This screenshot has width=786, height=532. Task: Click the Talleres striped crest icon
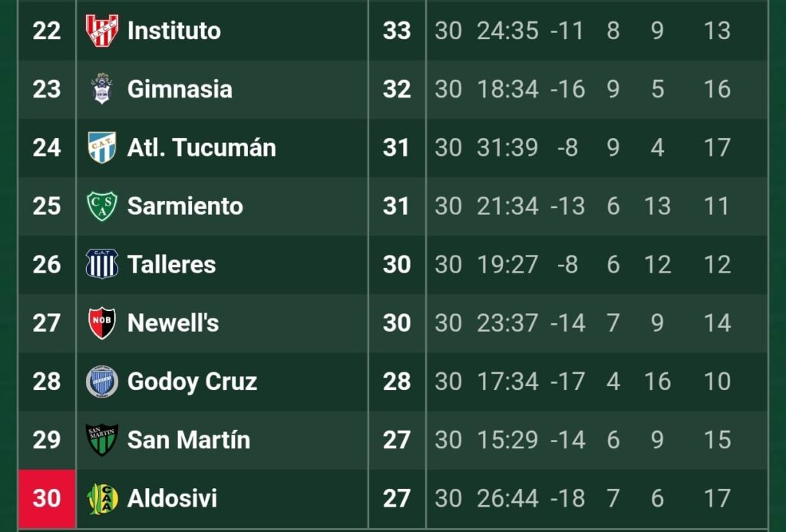coord(101,264)
